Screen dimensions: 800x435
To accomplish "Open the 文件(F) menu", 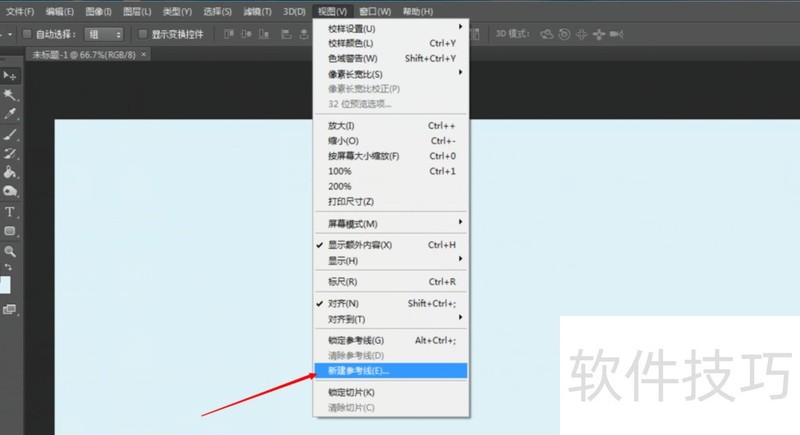I will [19, 11].
